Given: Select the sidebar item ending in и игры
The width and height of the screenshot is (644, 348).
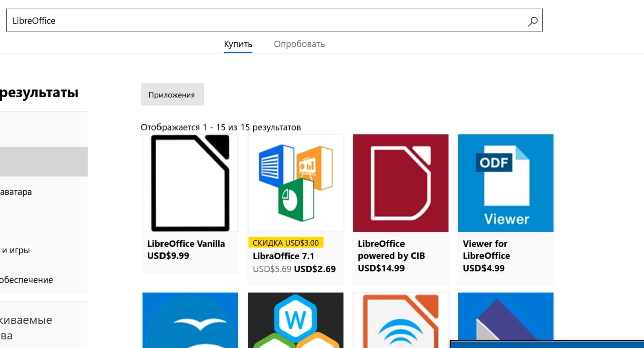Looking at the screenshot, I should pyautogui.click(x=15, y=250).
